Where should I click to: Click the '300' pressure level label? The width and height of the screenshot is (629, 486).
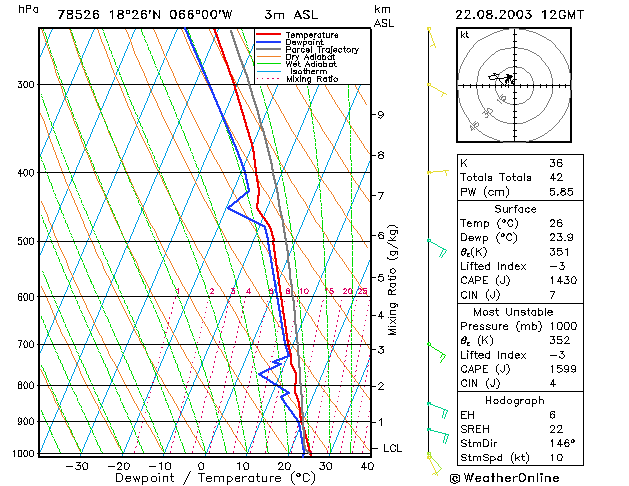[x=26, y=85]
